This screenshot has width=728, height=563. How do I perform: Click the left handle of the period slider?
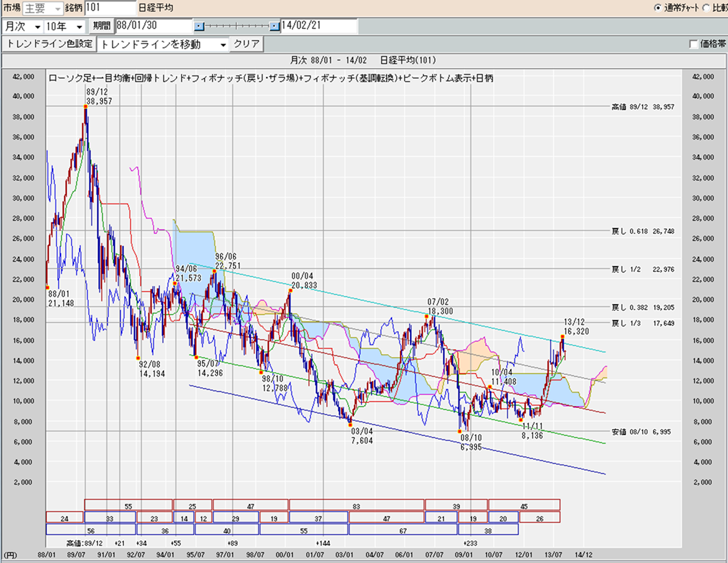[199, 27]
